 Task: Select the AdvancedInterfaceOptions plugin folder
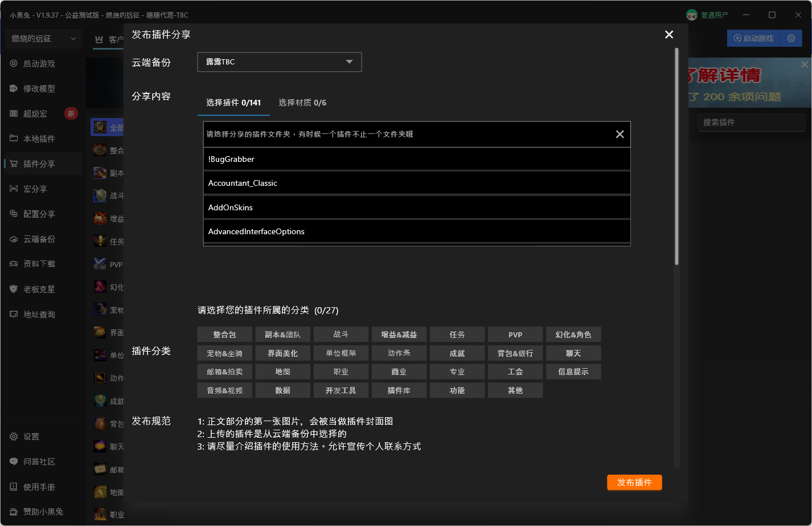point(417,231)
